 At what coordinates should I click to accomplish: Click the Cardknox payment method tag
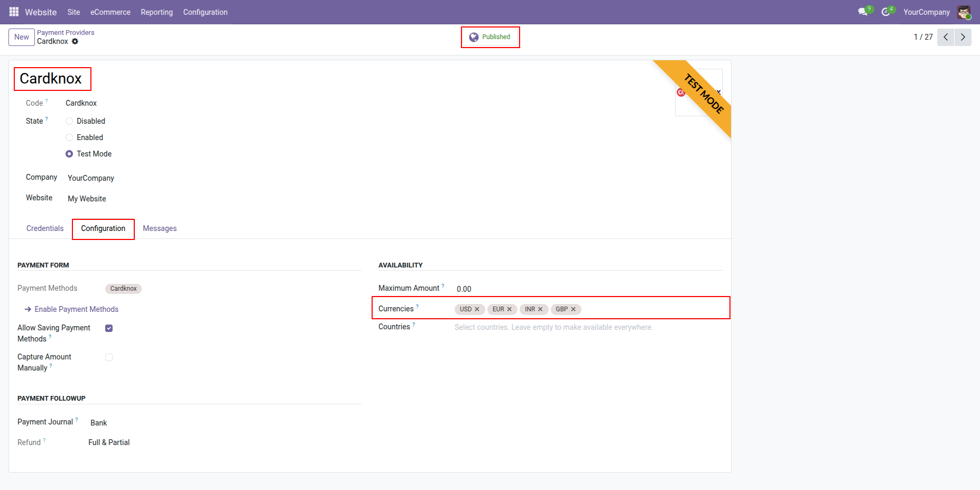coord(123,289)
